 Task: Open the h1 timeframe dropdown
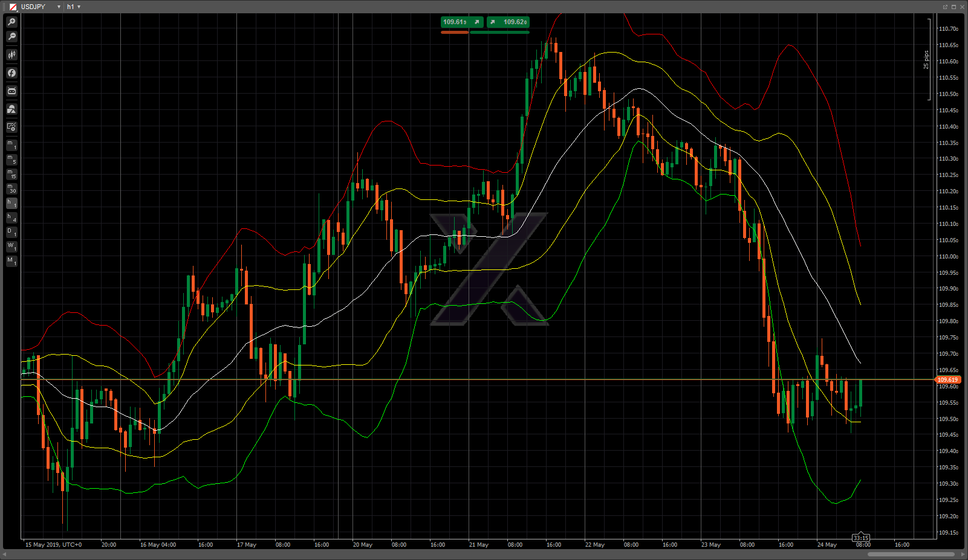tap(79, 7)
